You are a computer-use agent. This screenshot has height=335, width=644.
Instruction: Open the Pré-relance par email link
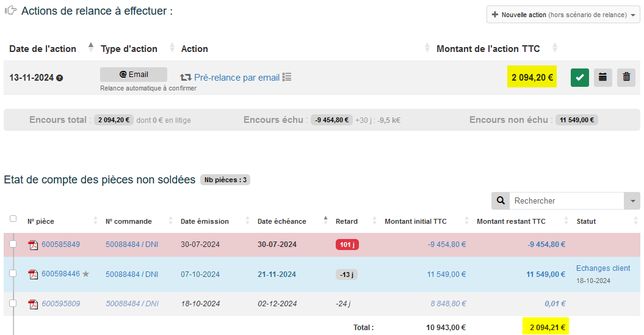(236, 78)
